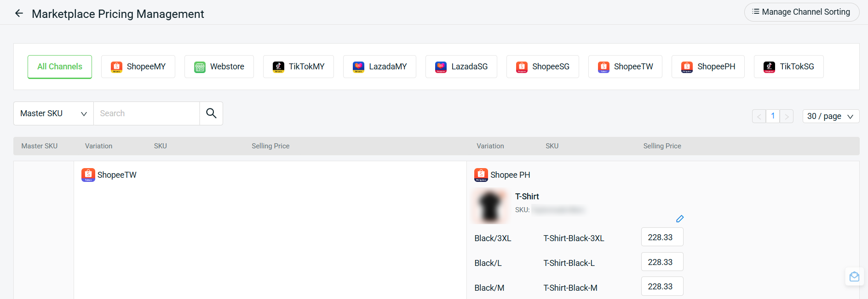Switch to the TikTokSG channel tab

(789, 67)
